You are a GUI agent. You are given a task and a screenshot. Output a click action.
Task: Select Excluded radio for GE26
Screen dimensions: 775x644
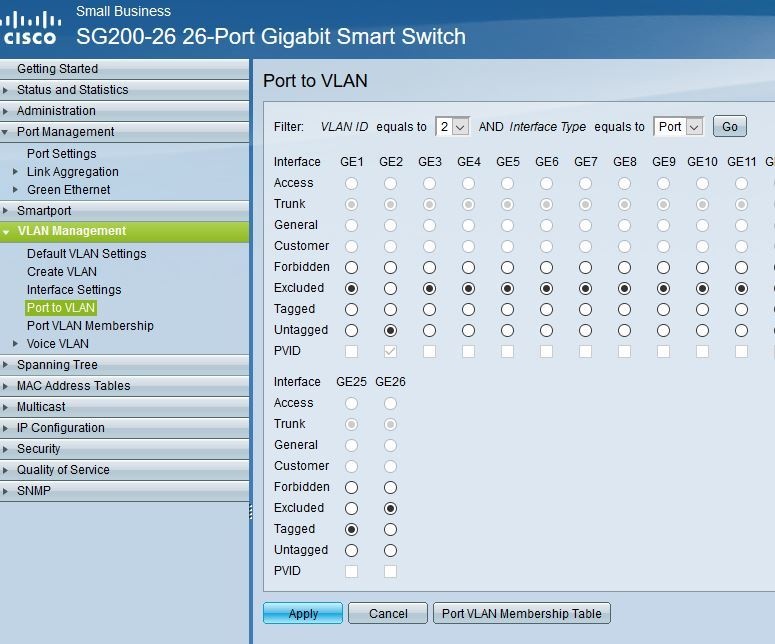(x=390, y=508)
